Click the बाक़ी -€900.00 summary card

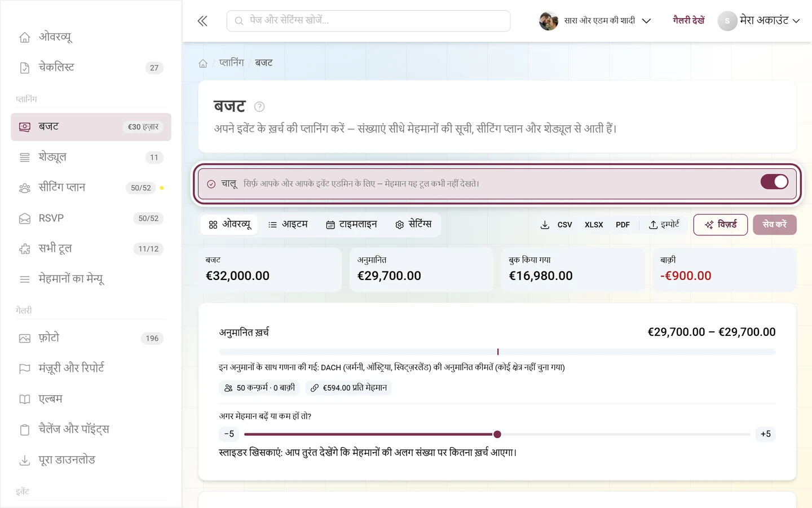pos(725,270)
